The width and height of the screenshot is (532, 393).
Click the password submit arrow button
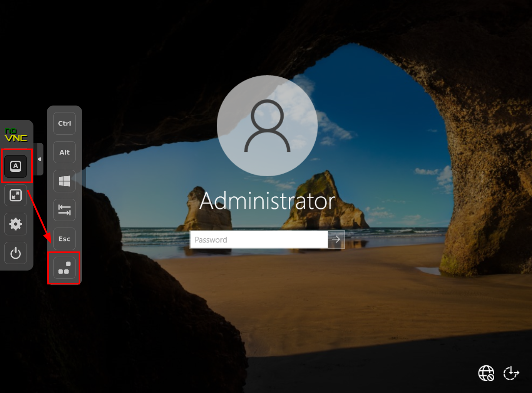pos(336,239)
